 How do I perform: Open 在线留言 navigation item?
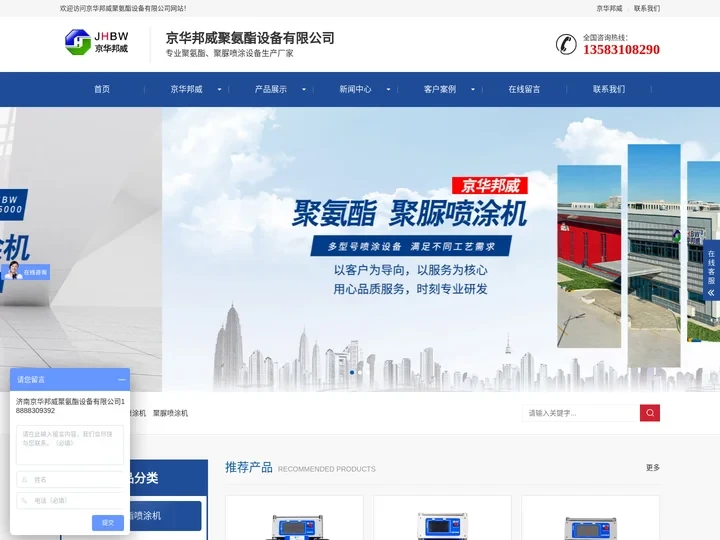(524, 89)
